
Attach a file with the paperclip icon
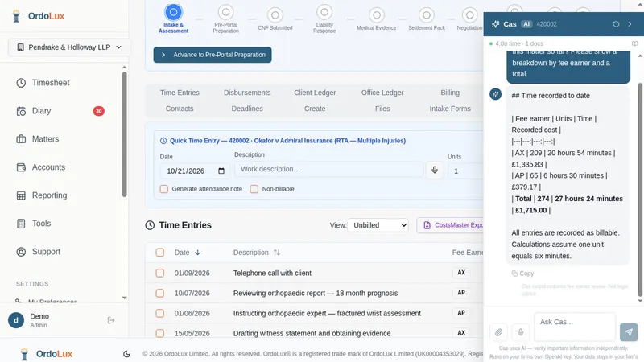pos(498,332)
